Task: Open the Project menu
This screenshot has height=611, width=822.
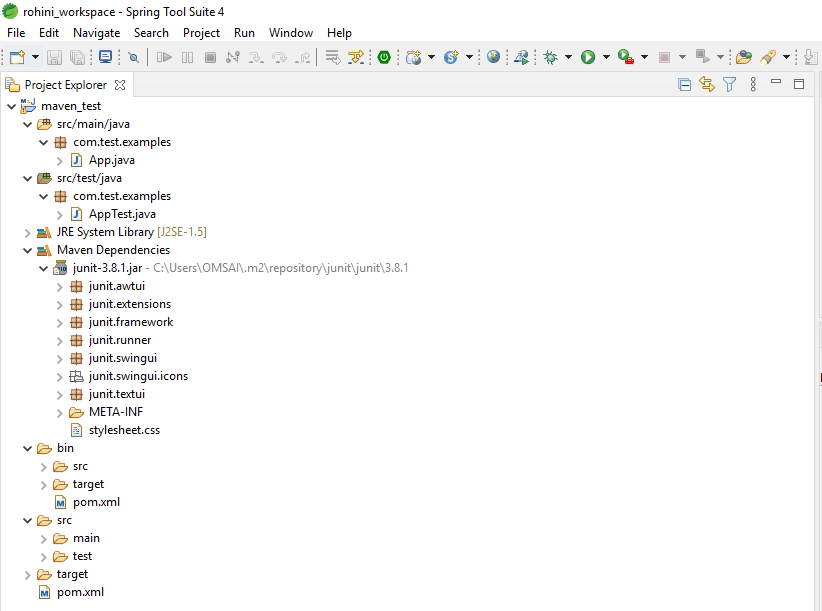Action: 201,32
